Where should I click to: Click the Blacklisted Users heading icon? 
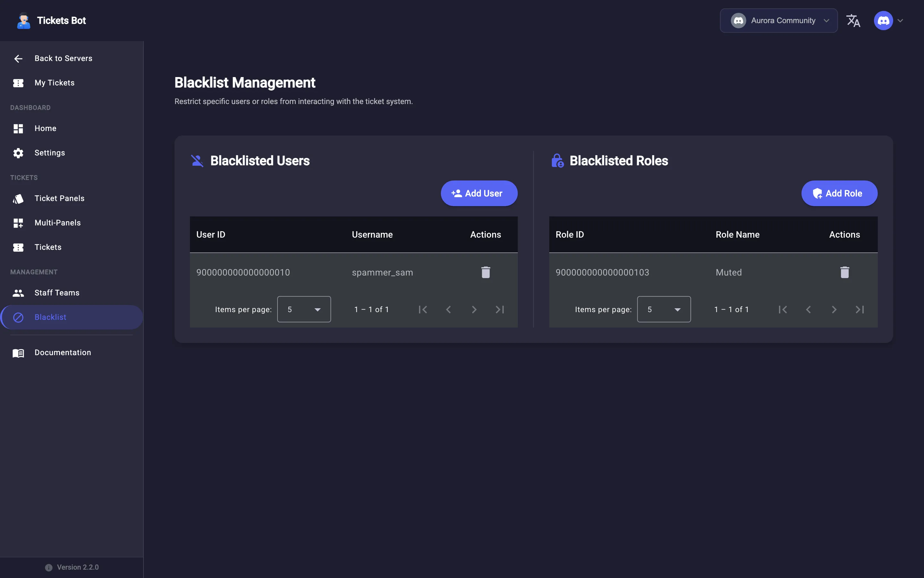pyautogui.click(x=197, y=161)
